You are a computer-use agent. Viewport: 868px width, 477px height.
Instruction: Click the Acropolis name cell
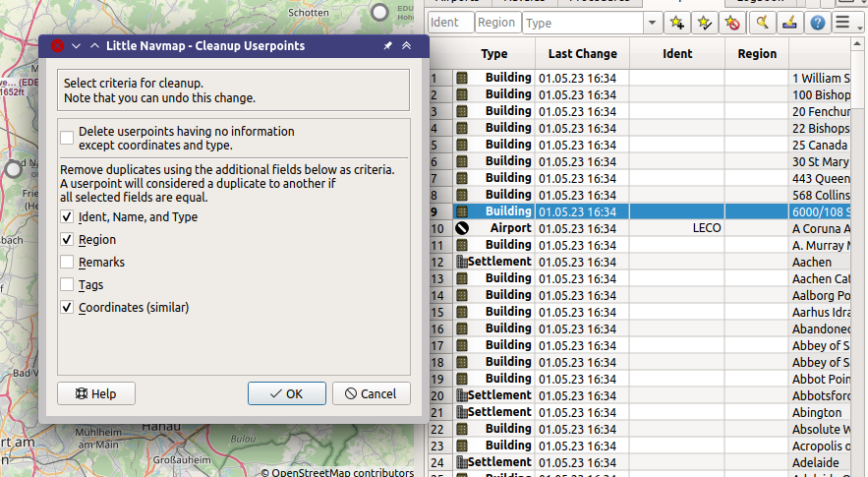click(820, 446)
